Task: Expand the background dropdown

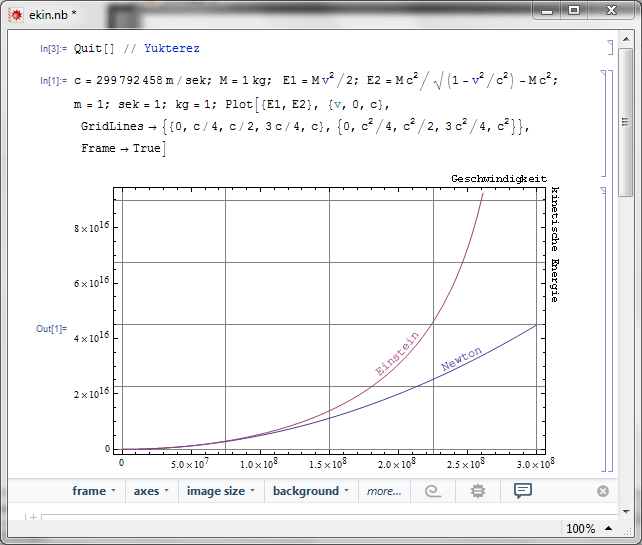Action: (311, 491)
